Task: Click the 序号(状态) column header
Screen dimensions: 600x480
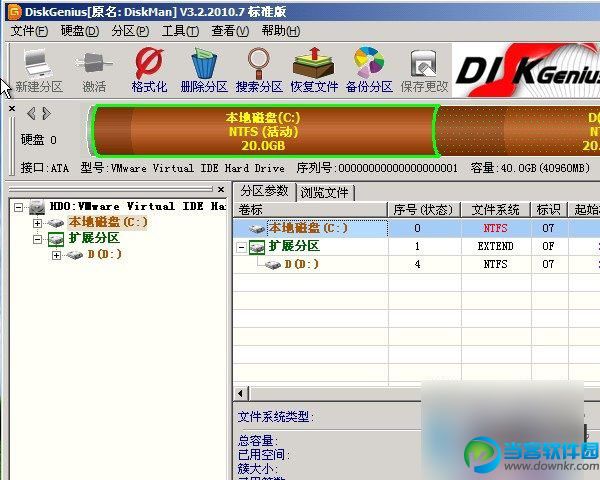Action: (x=424, y=210)
